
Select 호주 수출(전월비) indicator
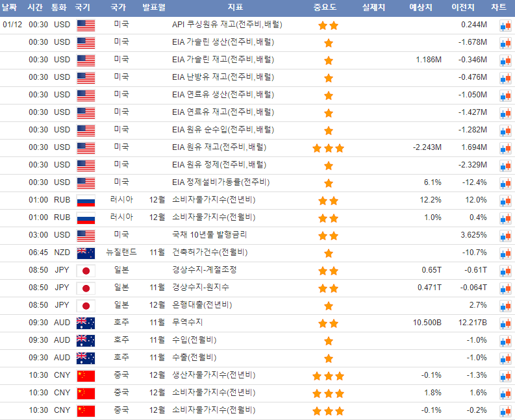(x=194, y=357)
